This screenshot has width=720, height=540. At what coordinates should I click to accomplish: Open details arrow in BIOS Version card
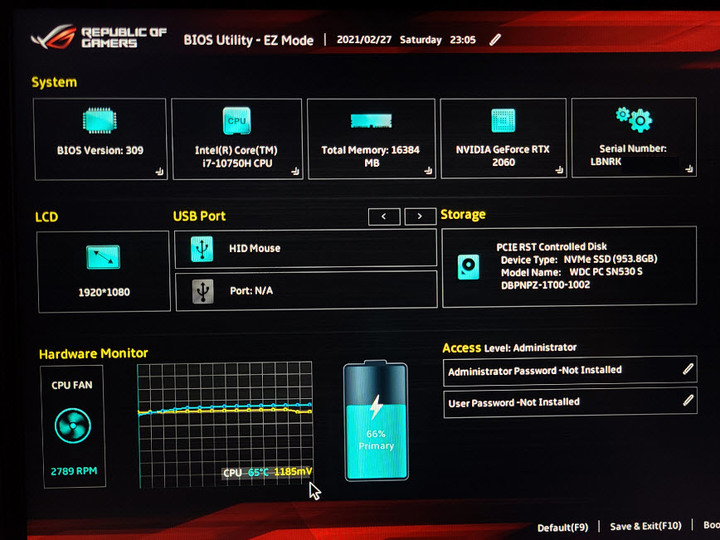click(x=159, y=172)
